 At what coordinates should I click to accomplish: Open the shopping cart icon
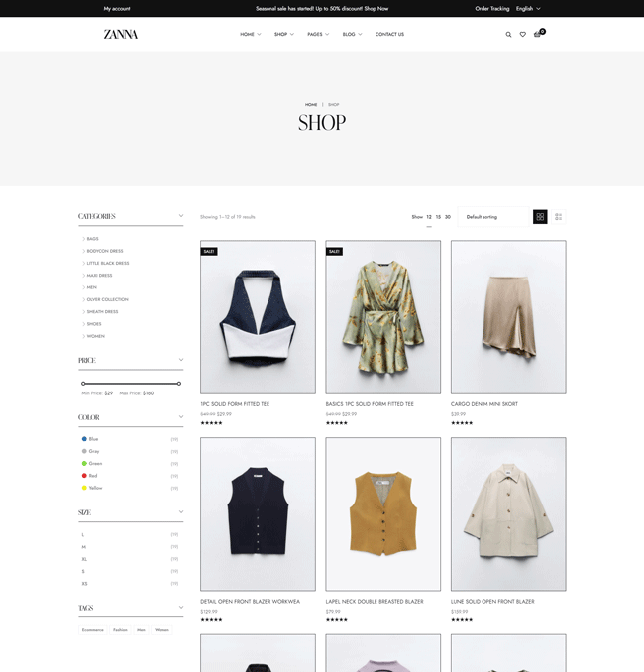pyautogui.click(x=537, y=34)
